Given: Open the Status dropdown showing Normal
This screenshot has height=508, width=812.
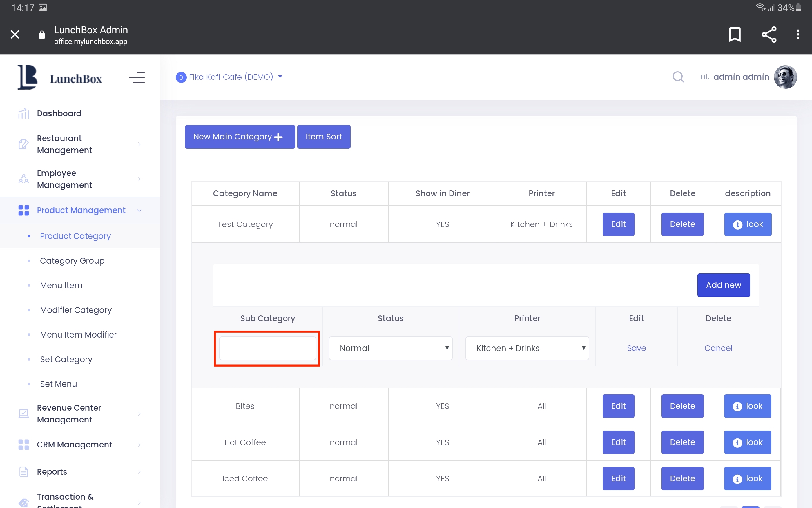Looking at the screenshot, I should coord(390,348).
